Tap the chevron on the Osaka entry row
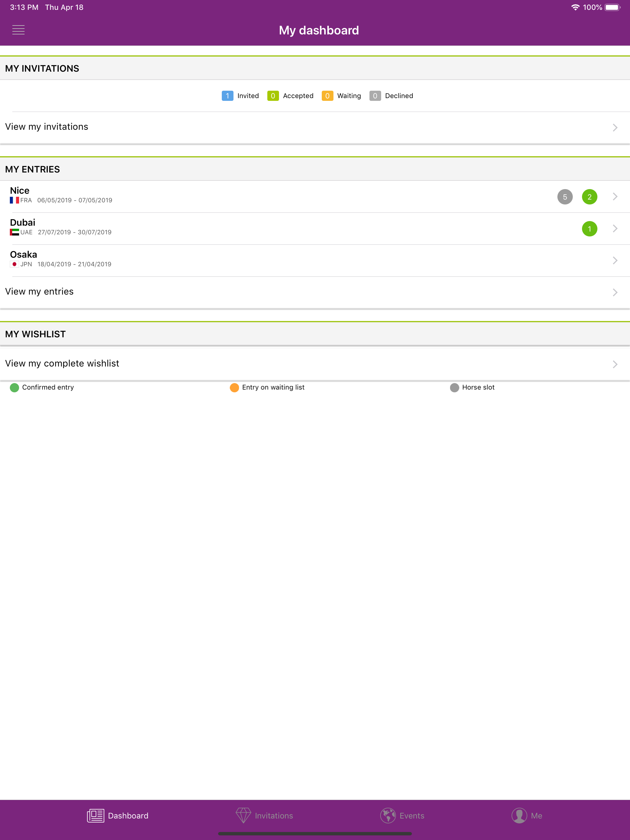This screenshot has height=840, width=630. pyautogui.click(x=615, y=260)
